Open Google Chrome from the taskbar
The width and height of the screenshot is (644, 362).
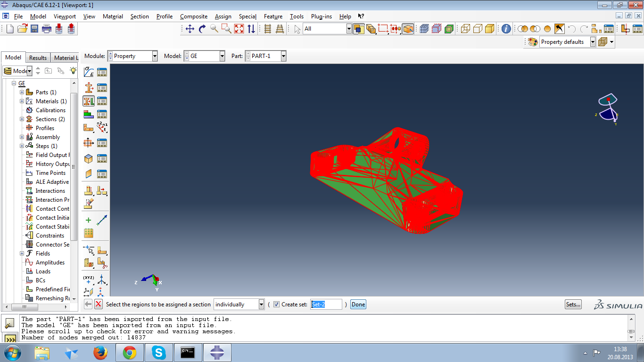tap(130, 353)
